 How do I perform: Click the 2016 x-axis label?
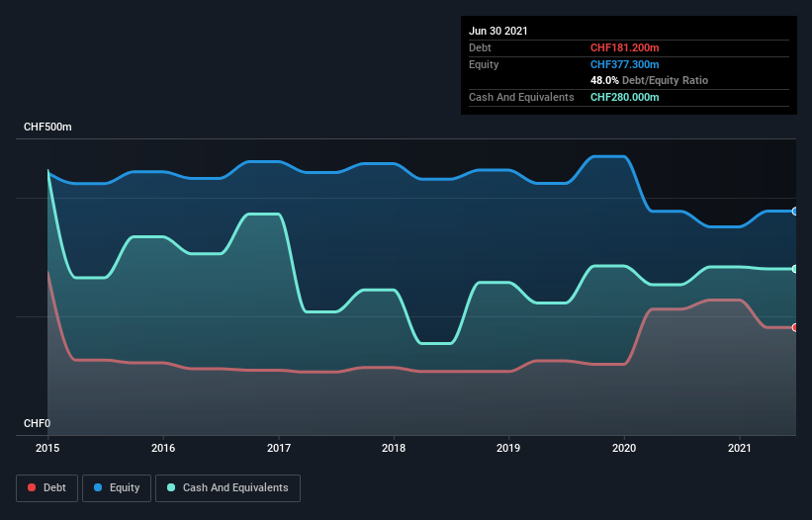point(163,448)
